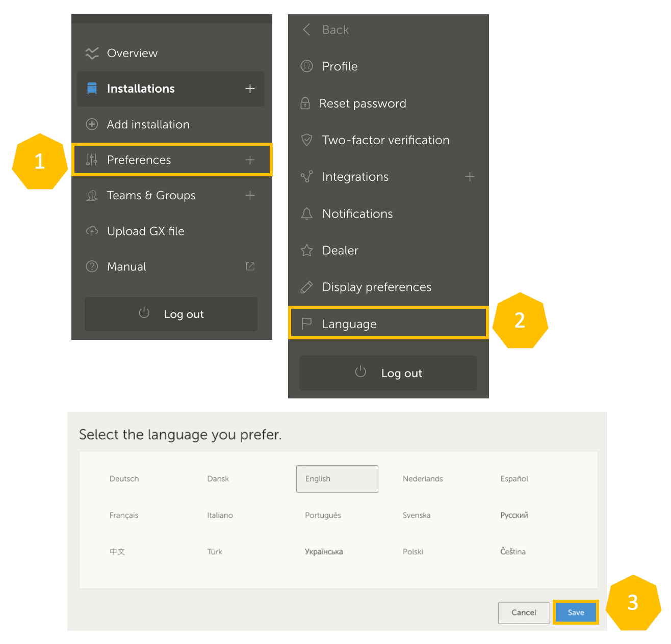Click the Manual question mark icon

pos(92,266)
